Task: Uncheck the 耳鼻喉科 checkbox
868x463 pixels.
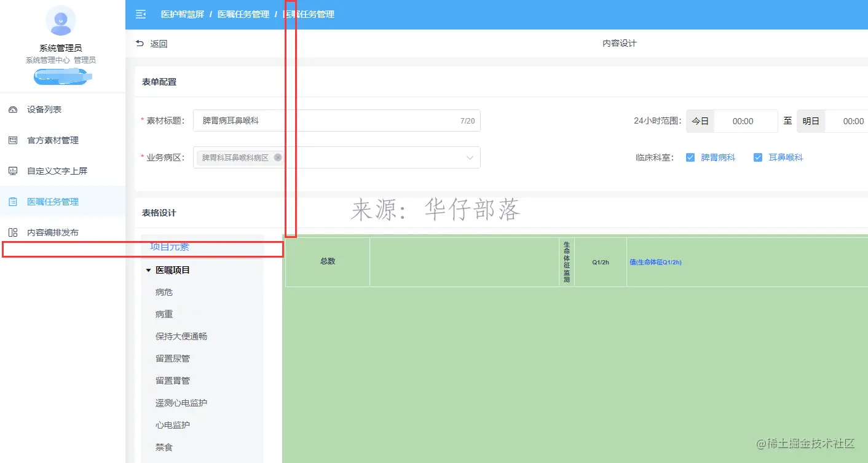Action: pos(758,157)
